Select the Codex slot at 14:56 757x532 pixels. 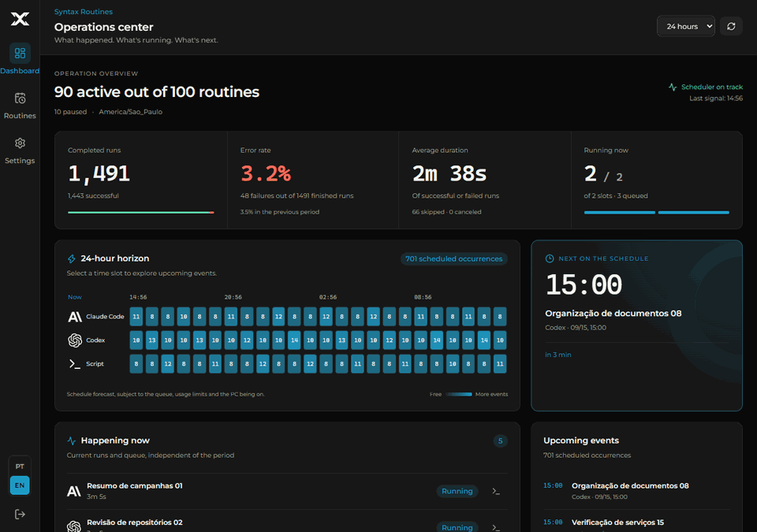[136, 340]
